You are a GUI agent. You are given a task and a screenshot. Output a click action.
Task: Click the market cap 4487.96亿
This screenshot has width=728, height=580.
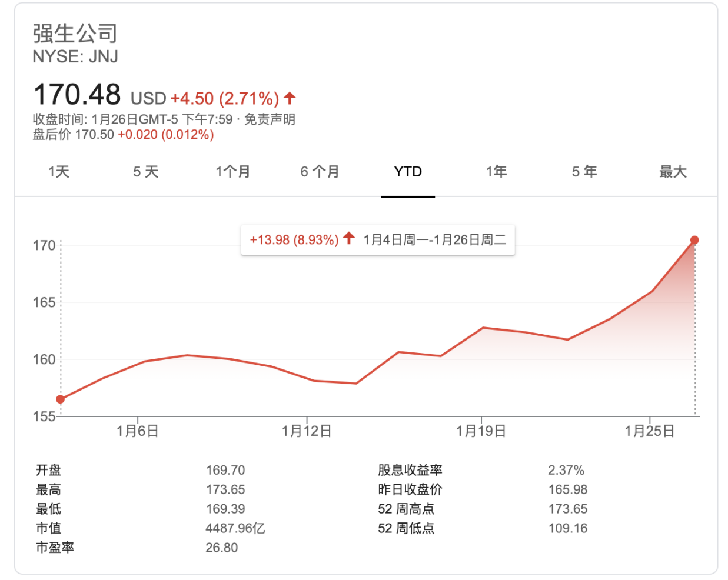[x=235, y=528]
